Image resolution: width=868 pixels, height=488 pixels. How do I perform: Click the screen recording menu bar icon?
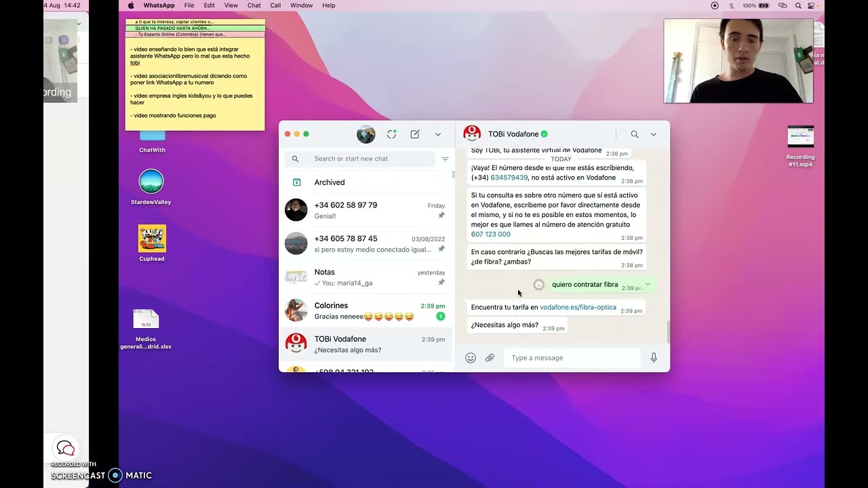coord(715,5)
